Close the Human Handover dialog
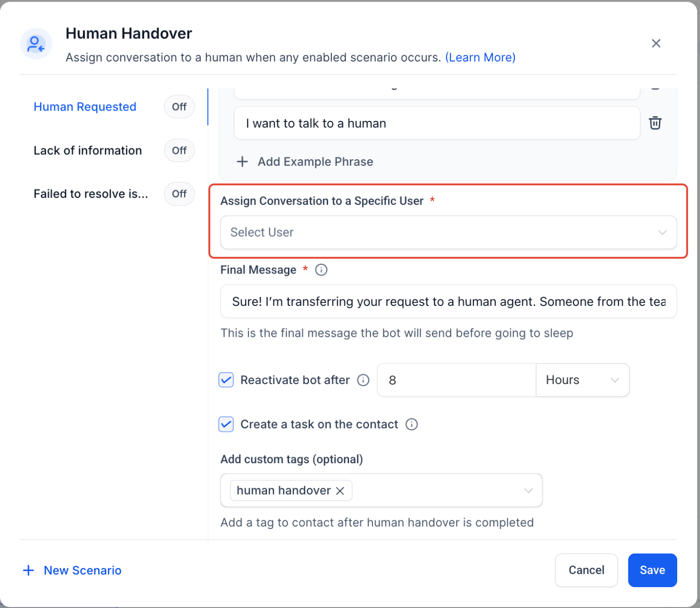The width and height of the screenshot is (700, 608). coord(656,43)
